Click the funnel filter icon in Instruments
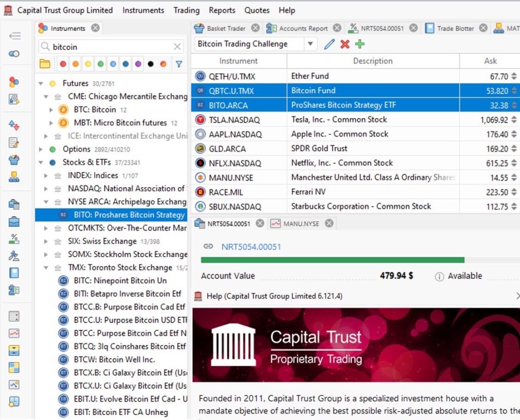This screenshot has height=420, width=520. (x=179, y=64)
